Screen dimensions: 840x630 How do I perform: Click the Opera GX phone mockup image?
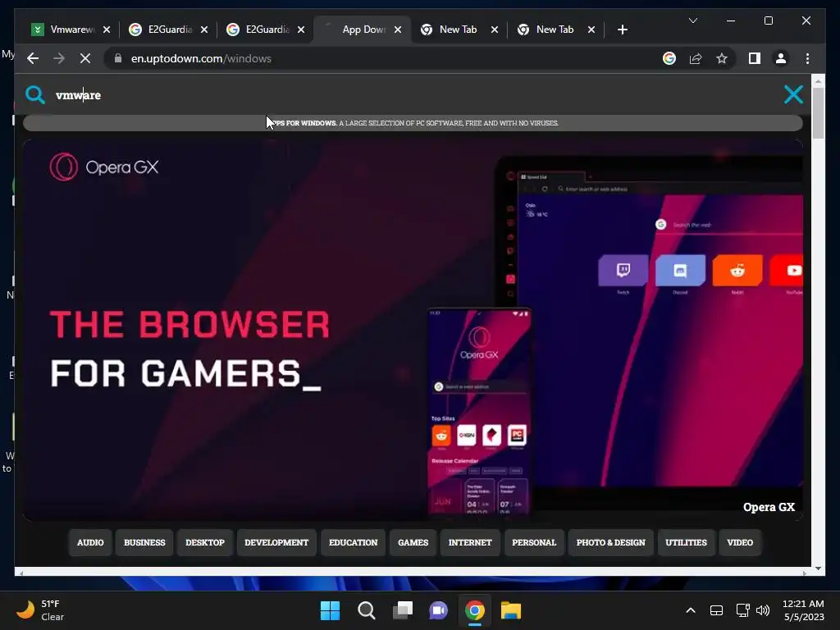[479, 411]
